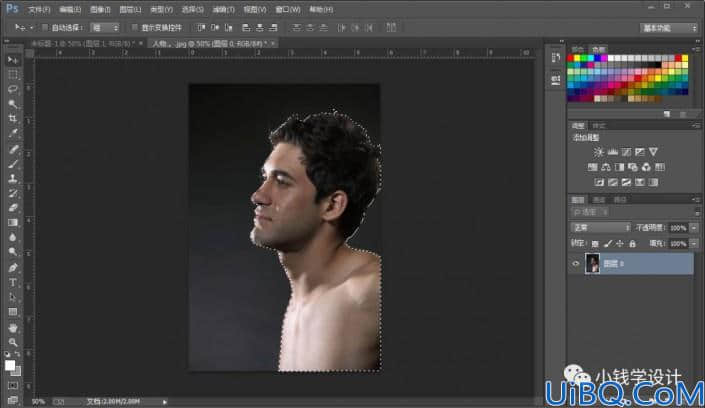Toggle lock position
The image size is (705, 408).
pyautogui.click(x=620, y=244)
